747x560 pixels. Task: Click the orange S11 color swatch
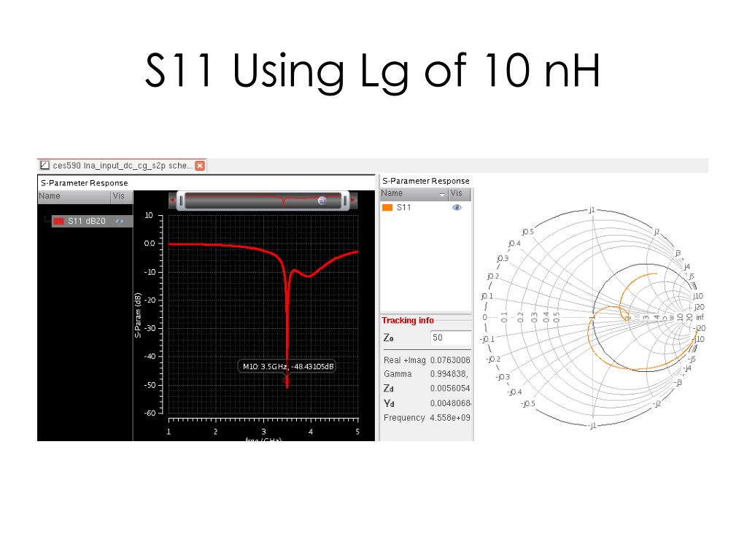[387, 207]
